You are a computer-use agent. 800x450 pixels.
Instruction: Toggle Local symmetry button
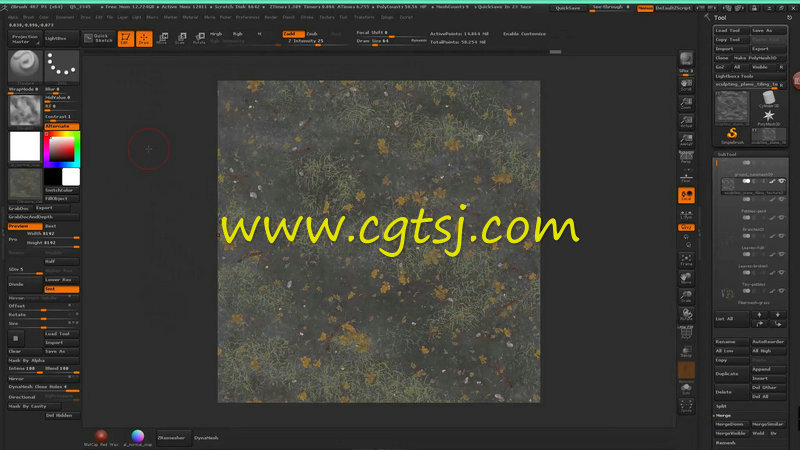click(x=686, y=195)
